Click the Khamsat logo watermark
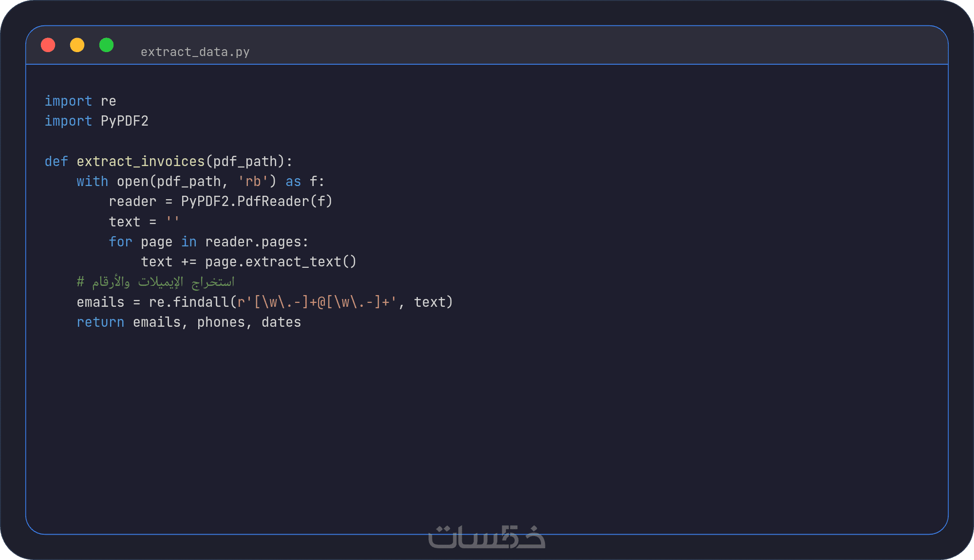Screen dimensions: 974x560 pyautogui.click(x=487, y=537)
